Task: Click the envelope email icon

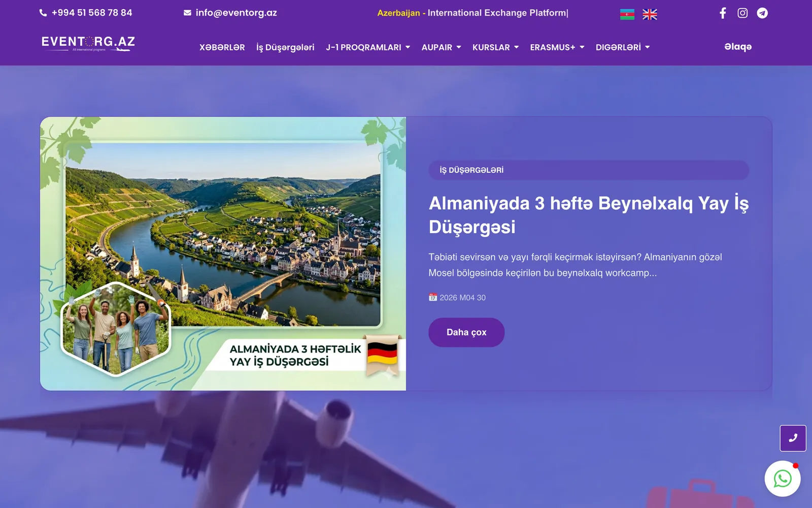Action: [187, 13]
